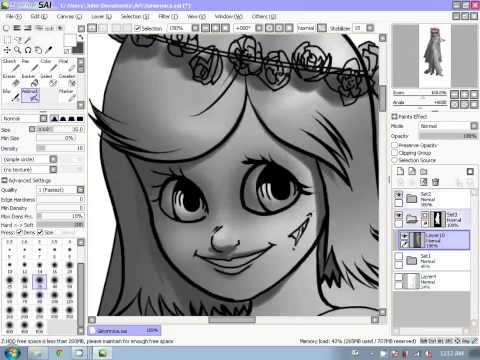Open the File menu

pyautogui.click(x=14, y=17)
